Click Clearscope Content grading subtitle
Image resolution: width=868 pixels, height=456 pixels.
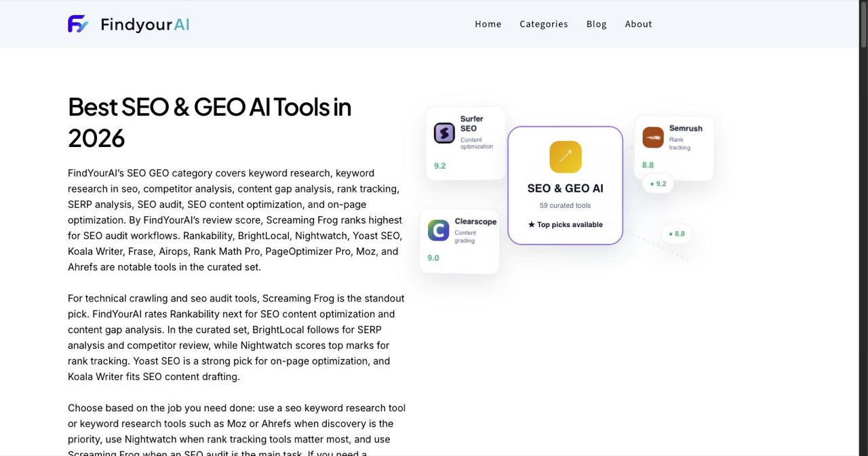(465, 236)
